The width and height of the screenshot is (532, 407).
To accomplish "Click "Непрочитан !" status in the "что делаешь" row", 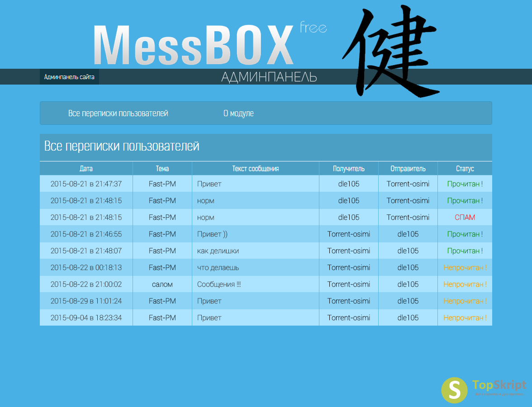I will tap(465, 268).
